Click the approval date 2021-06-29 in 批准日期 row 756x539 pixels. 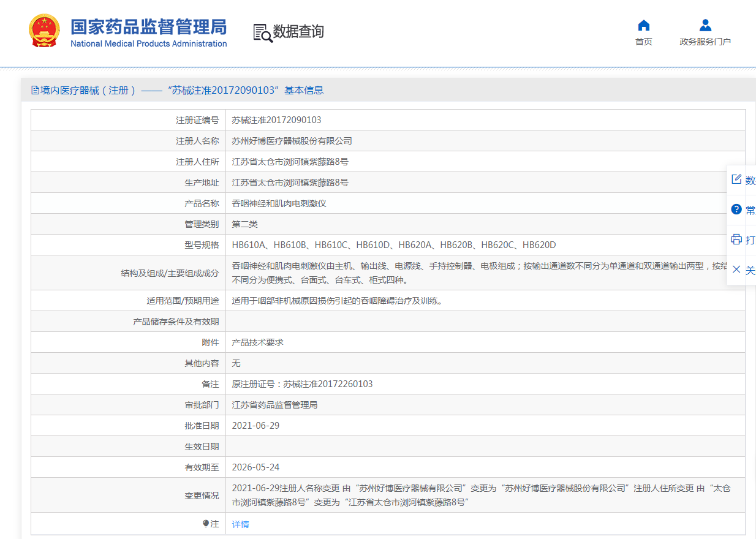tap(255, 426)
